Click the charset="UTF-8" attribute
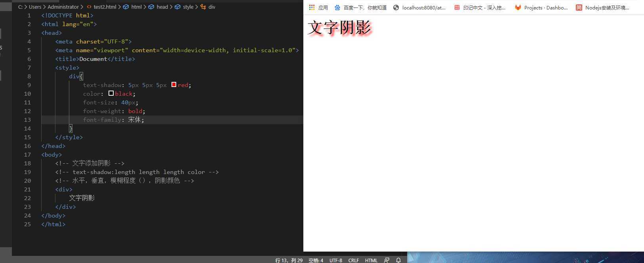Screen dimensions: 644x263 pos(102,42)
